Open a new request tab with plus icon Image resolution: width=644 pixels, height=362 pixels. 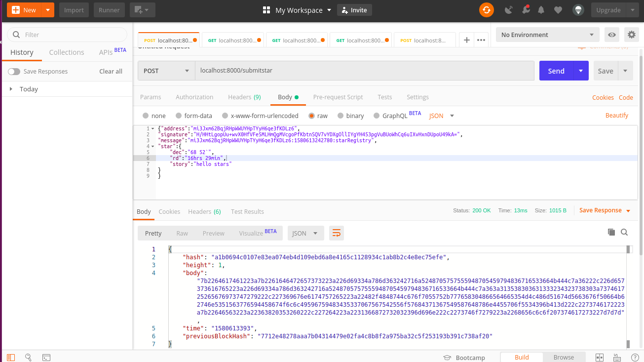[466, 40]
